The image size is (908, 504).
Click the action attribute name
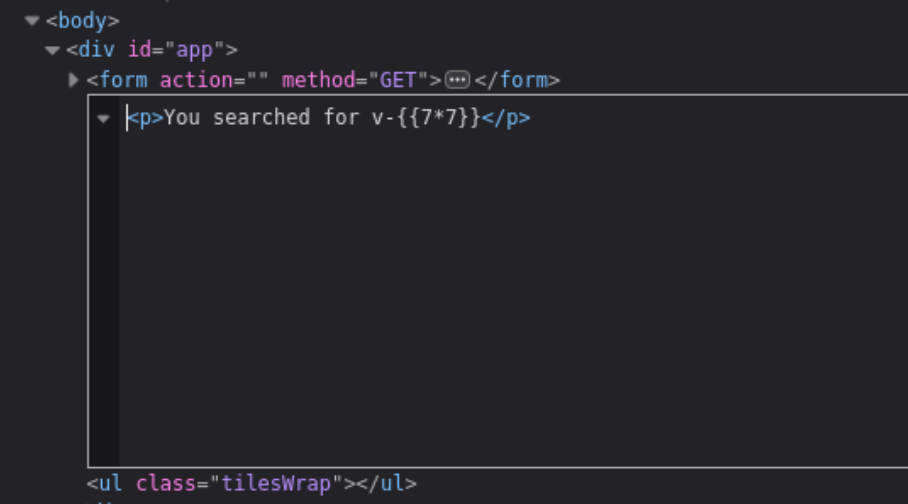tap(196, 80)
